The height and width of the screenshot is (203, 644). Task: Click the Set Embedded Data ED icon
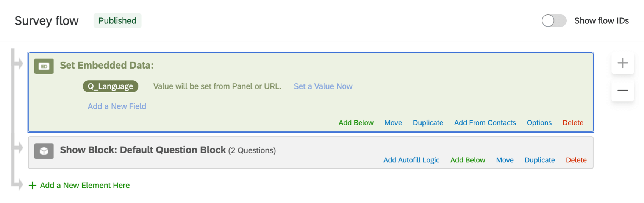tap(44, 66)
